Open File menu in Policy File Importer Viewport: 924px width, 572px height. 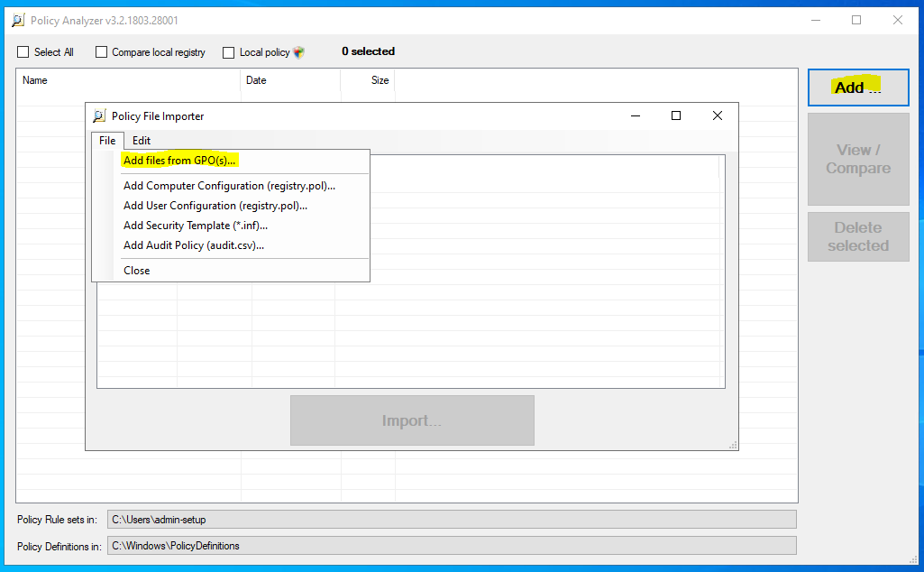(107, 141)
